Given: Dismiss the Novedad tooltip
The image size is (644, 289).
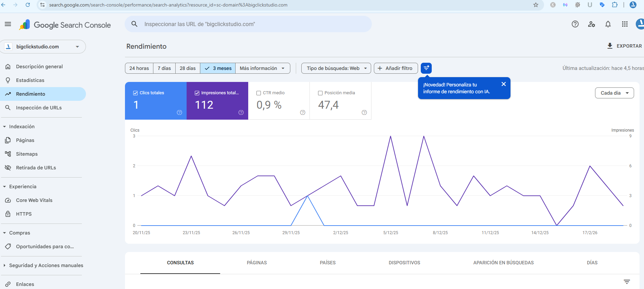Looking at the screenshot, I should [x=504, y=84].
